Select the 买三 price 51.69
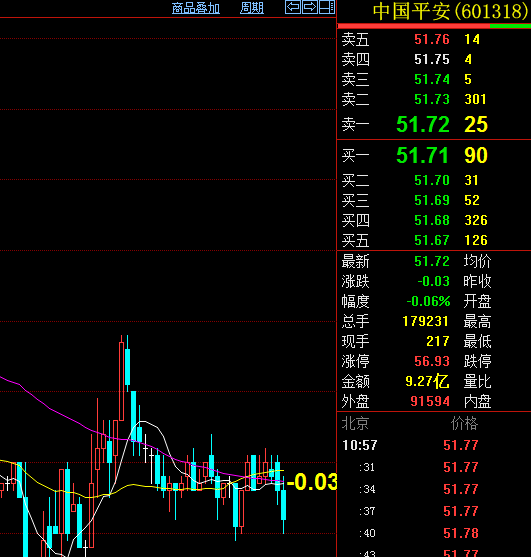This screenshot has width=531, height=557. (432, 200)
